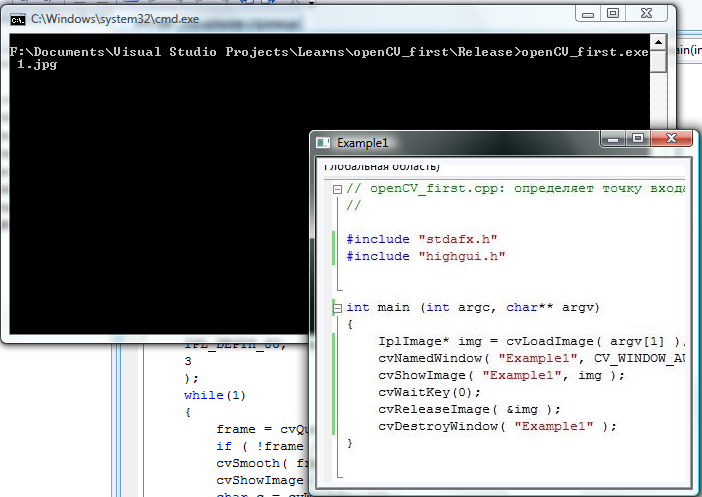Click the console vertical scrollbar thumb

(658, 61)
